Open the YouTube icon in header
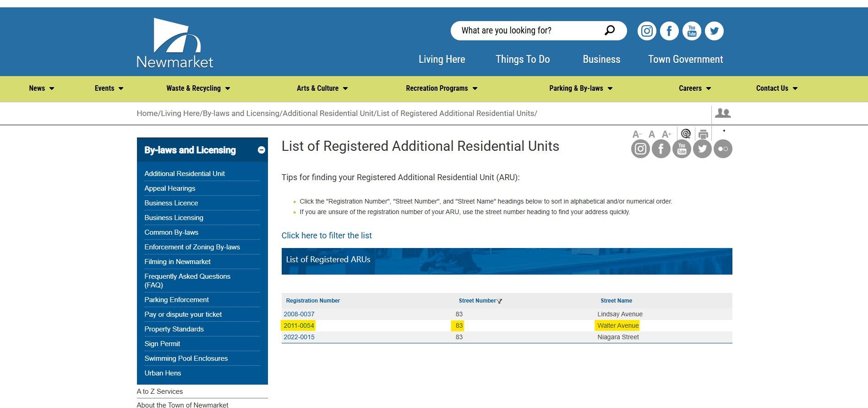 coord(692,31)
